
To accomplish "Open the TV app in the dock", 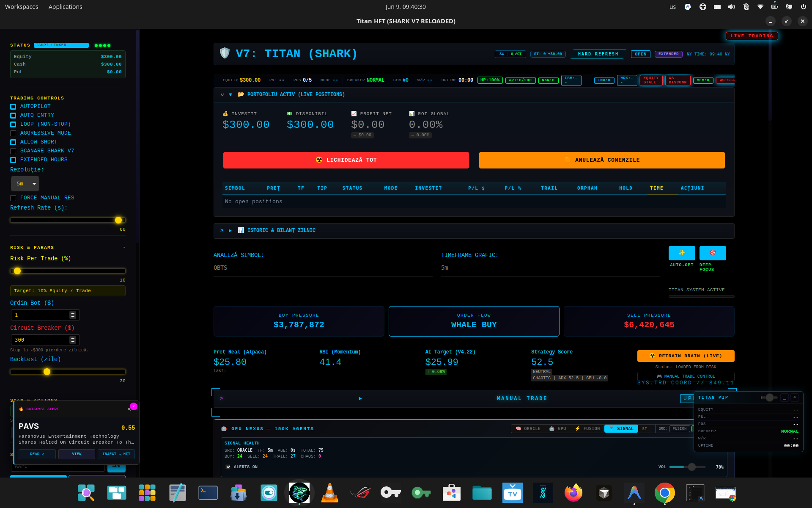I will pyautogui.click(x=512, y=493).
